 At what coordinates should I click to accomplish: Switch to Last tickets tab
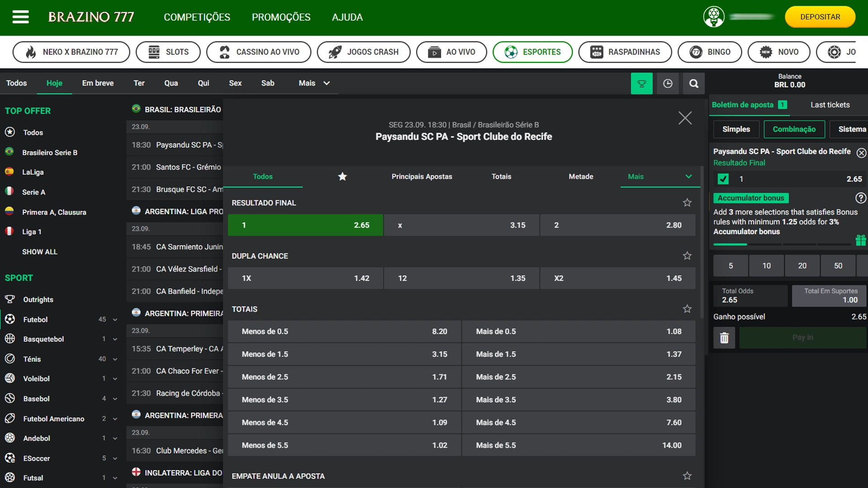click(830, 105)
